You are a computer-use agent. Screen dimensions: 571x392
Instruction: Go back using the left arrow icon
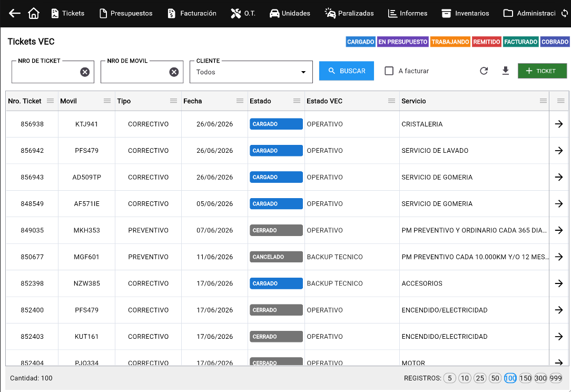15,14
